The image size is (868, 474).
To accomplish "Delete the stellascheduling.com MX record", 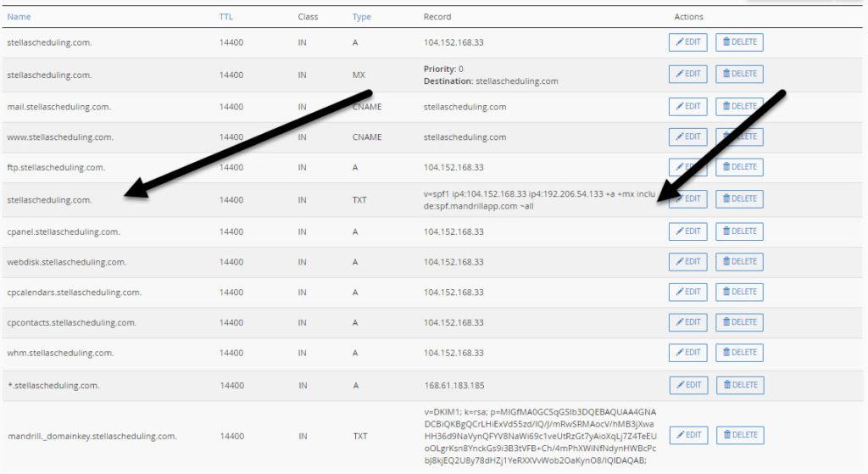I will 739,74.
